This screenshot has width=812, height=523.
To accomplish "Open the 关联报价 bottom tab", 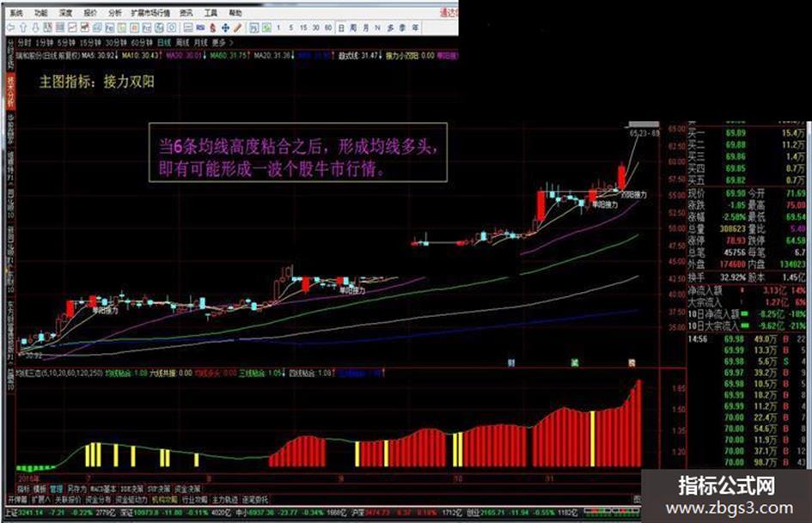I will pyautogui.click(x=69, y=500).
